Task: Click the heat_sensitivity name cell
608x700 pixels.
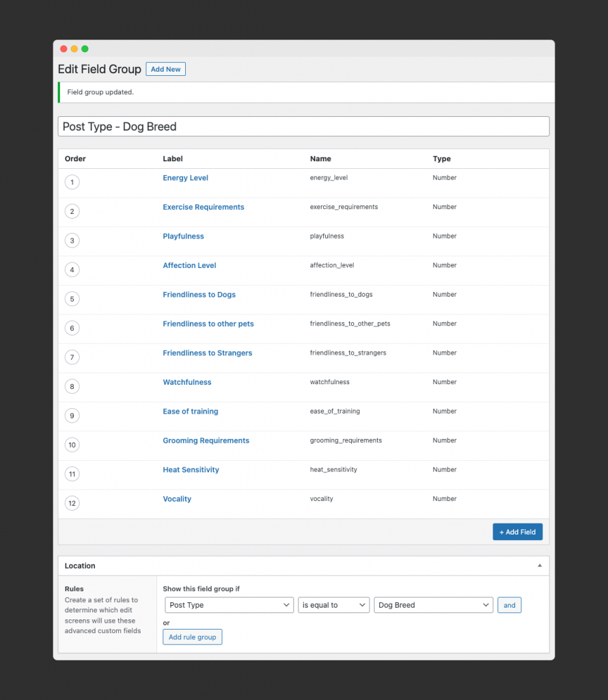Action: coord(333,470)
